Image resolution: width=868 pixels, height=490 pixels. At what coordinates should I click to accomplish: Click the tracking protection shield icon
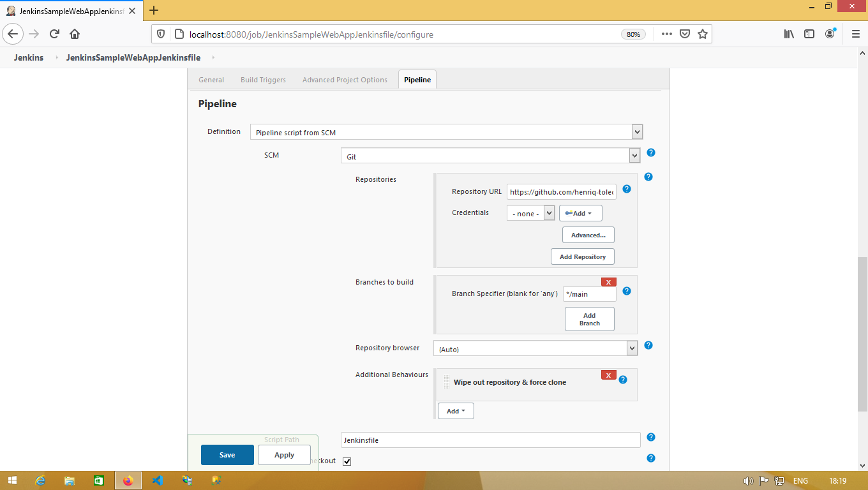[x=161, y=34]
